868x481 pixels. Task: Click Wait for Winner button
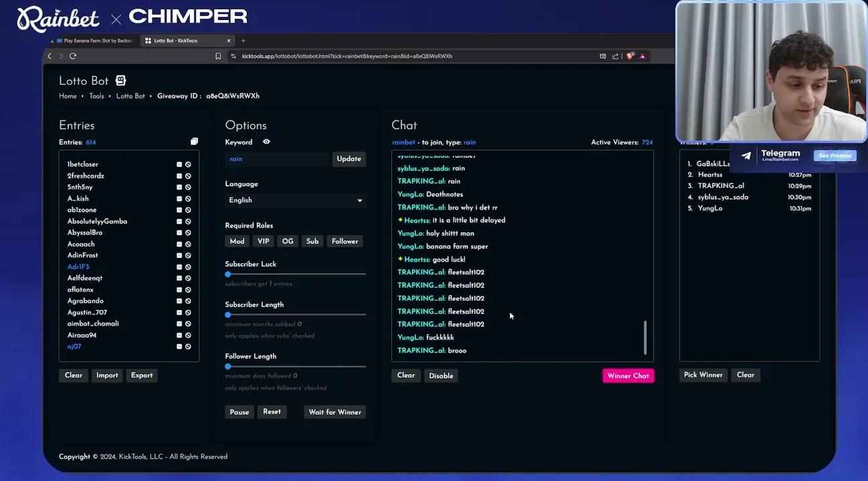tap(335, 412)
